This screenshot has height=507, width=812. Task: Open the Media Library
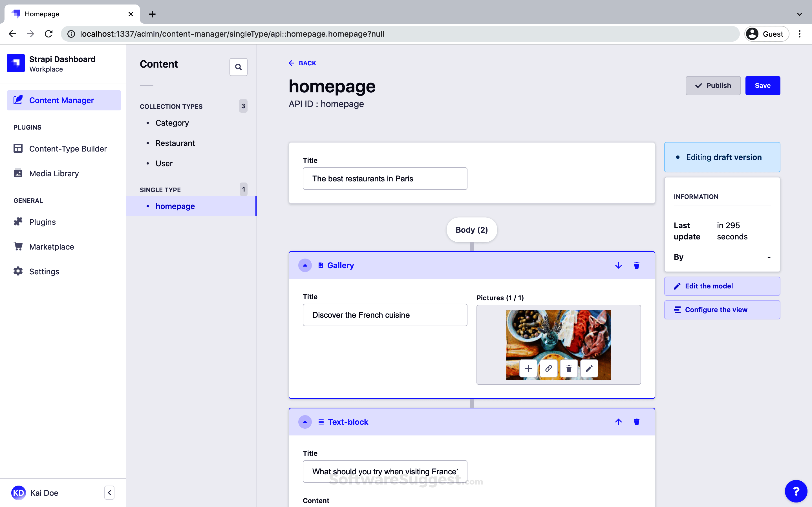pyautogui.click(x=54, y=173)
